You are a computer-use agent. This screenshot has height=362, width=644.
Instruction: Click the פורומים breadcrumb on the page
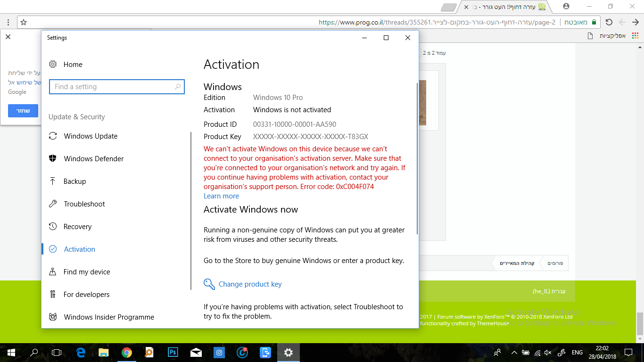click(x=555, y=263)
